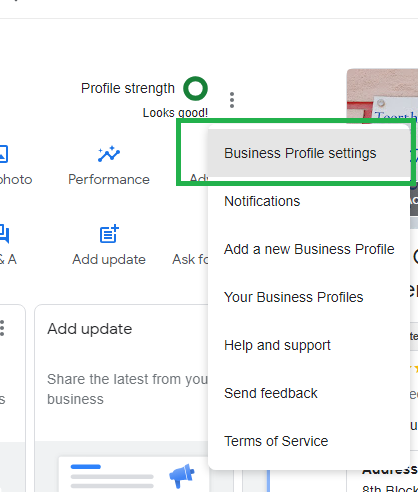Viewport: 418px width, 492px height.
Task: Click the Looks good! status text
Action: (175, 113)
